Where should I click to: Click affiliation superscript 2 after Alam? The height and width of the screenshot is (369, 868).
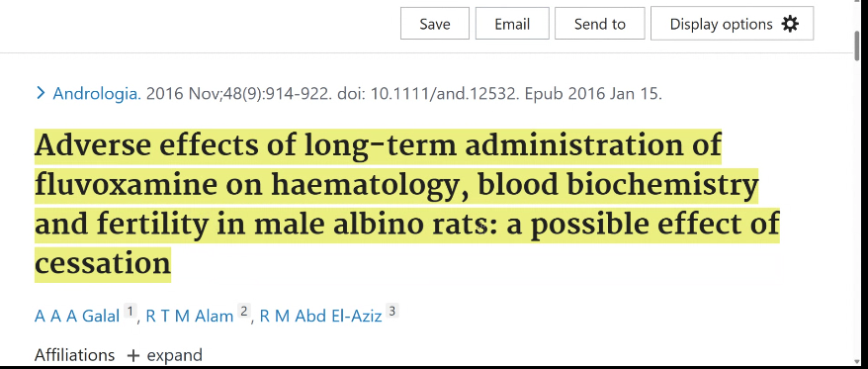pos(244,311)
